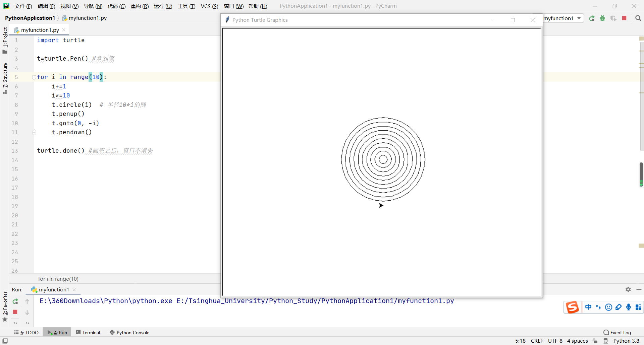Viewport: 644px width, 345px height.
Task: Stop process in Run panel sidebar
Action: point(15,312)
